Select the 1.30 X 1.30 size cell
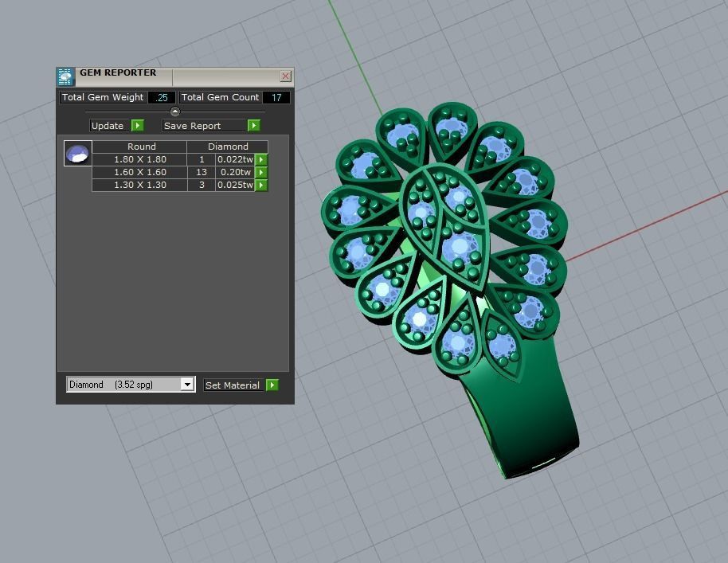The height and width of the screenshot is (563, 728). pos(139,185)
